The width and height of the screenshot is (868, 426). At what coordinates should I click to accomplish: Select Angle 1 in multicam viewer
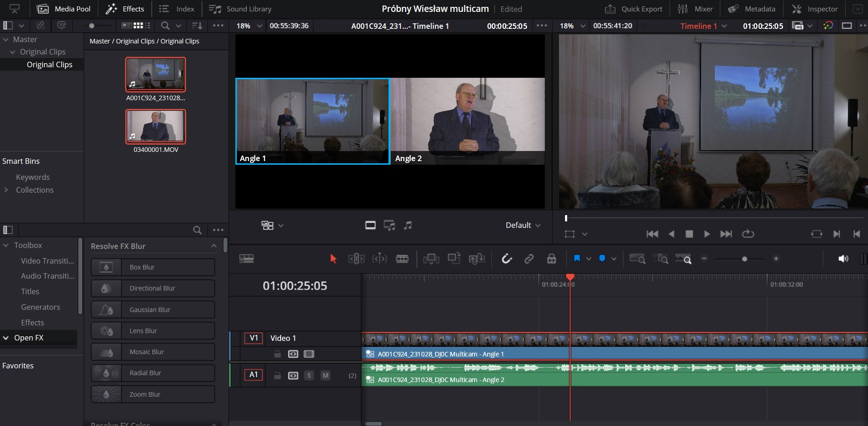pos(313,121)
